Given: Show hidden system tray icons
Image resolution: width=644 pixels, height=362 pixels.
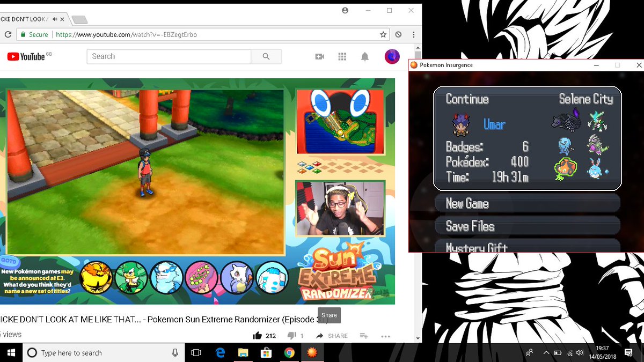Looking at the screenshot, I should [546, 352].
